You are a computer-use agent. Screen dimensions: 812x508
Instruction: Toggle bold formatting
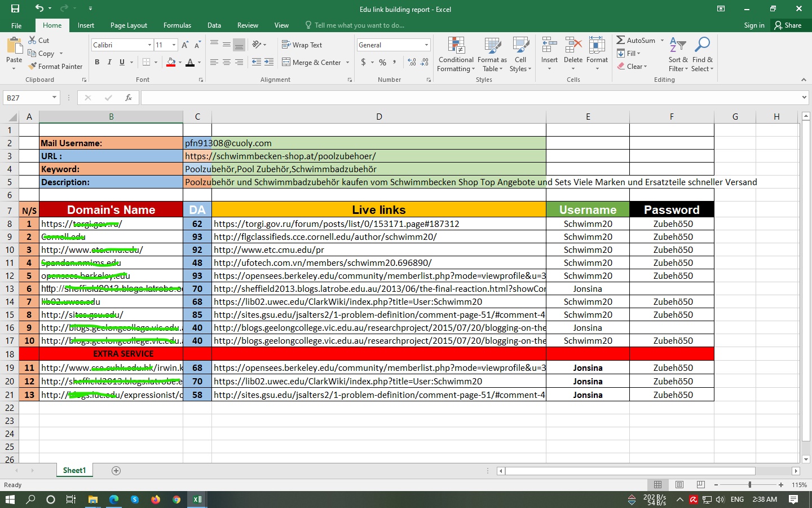(97, 62)
